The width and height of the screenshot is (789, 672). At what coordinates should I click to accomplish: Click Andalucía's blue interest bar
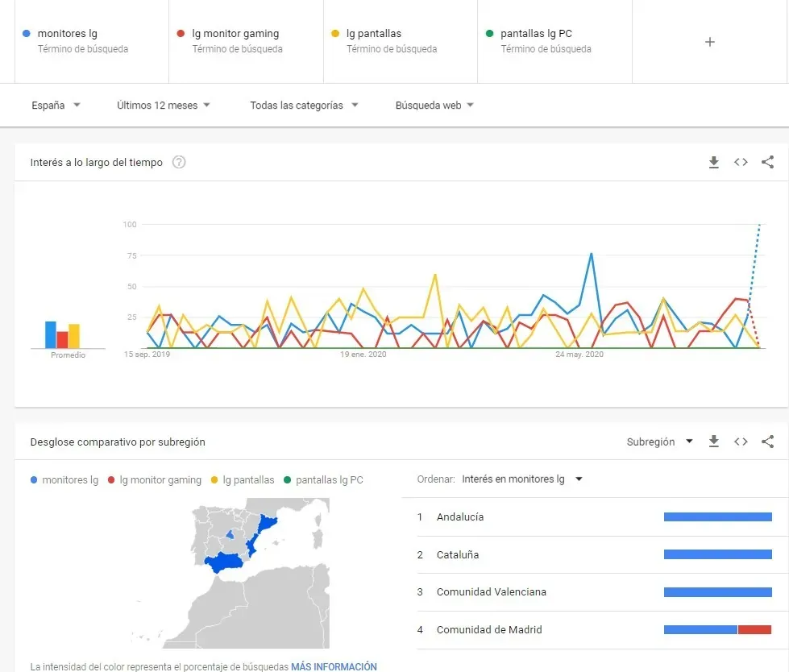coord(717,516)
